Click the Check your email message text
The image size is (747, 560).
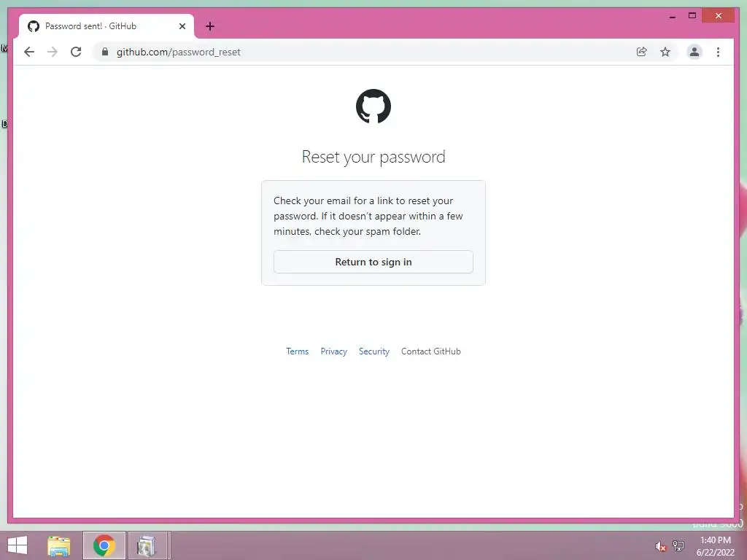pos(368,216)
